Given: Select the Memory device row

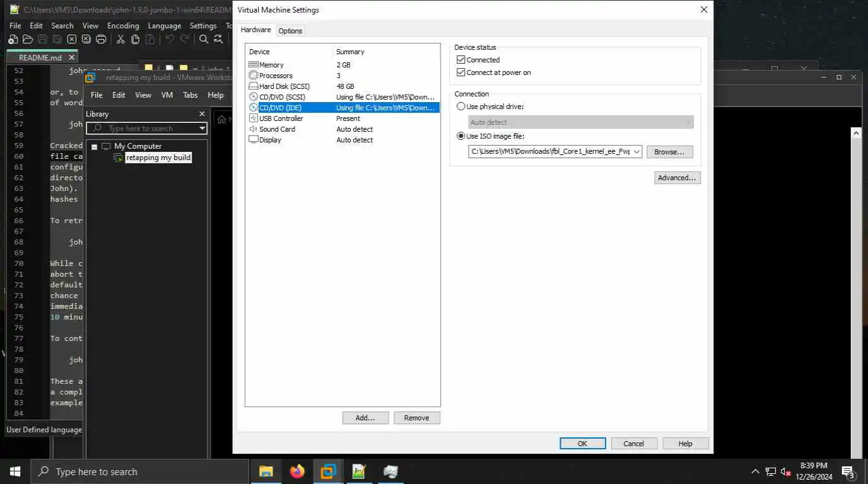Looking at the screenshot, I should pyautogui.click(x=343, y=65).
